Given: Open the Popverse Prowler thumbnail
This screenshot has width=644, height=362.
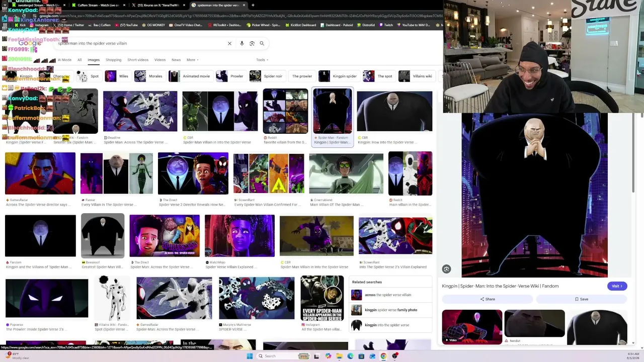Looking at the screenshot, I should 47,298.
